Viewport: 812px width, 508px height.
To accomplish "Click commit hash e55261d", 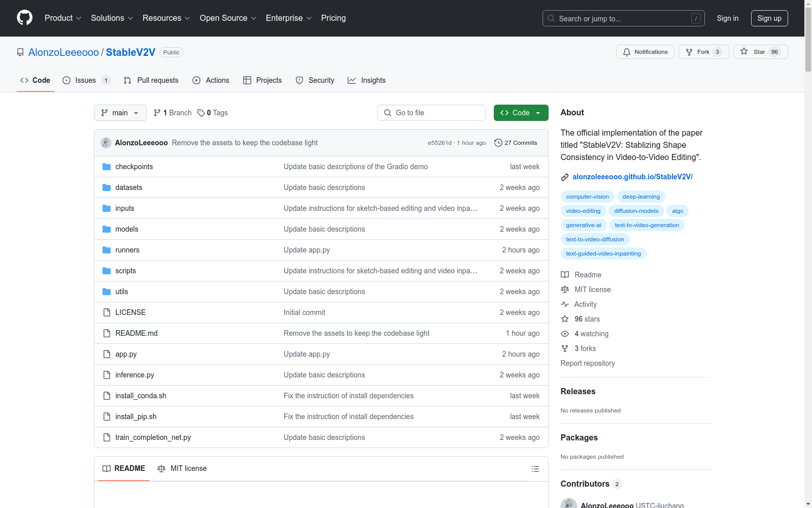I will 439,143.
